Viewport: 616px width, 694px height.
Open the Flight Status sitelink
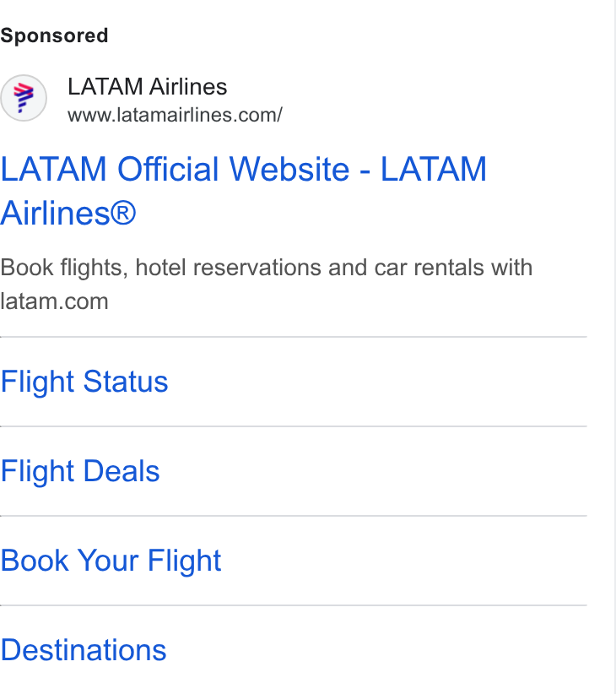pos(84,382)
